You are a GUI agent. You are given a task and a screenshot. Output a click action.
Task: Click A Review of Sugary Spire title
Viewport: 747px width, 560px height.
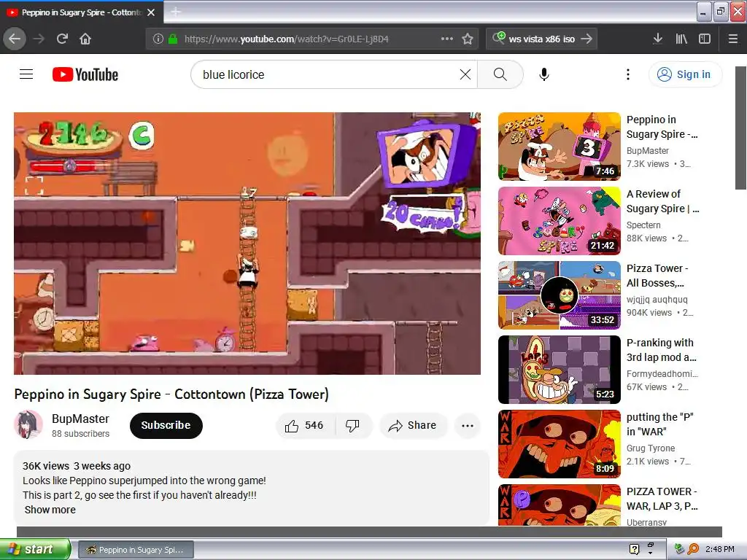tap(662, 201)
